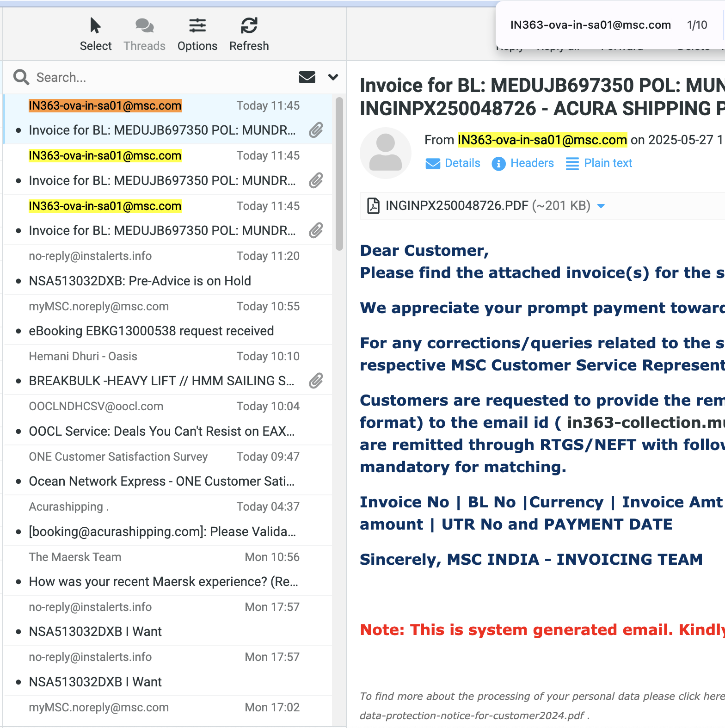Viewport: 725px width, 728px height.
Task: Open the Maersk experience survey email
Action: [x=163, y=582]
